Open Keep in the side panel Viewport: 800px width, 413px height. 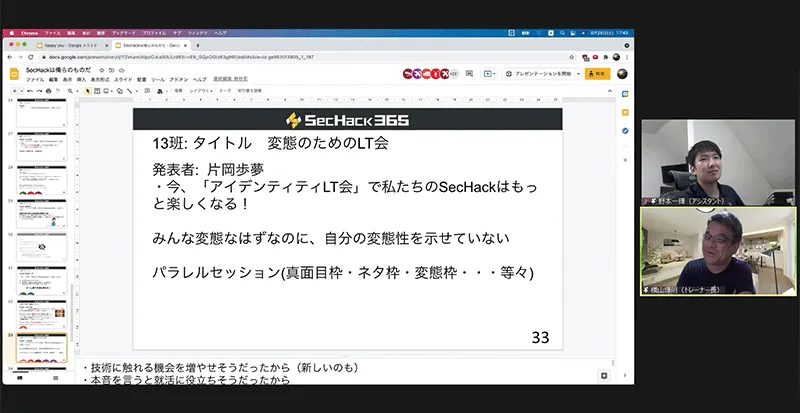(x=625, y=112)
